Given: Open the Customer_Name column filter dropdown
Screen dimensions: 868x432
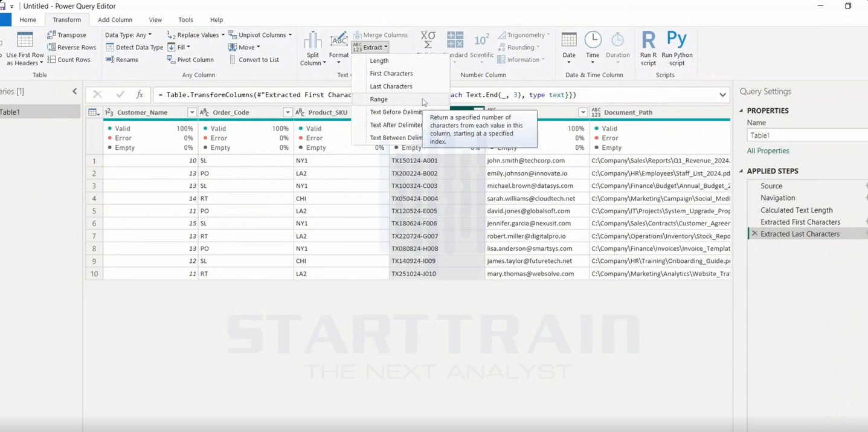Looking at the screenshot, I should click(192, 112).
